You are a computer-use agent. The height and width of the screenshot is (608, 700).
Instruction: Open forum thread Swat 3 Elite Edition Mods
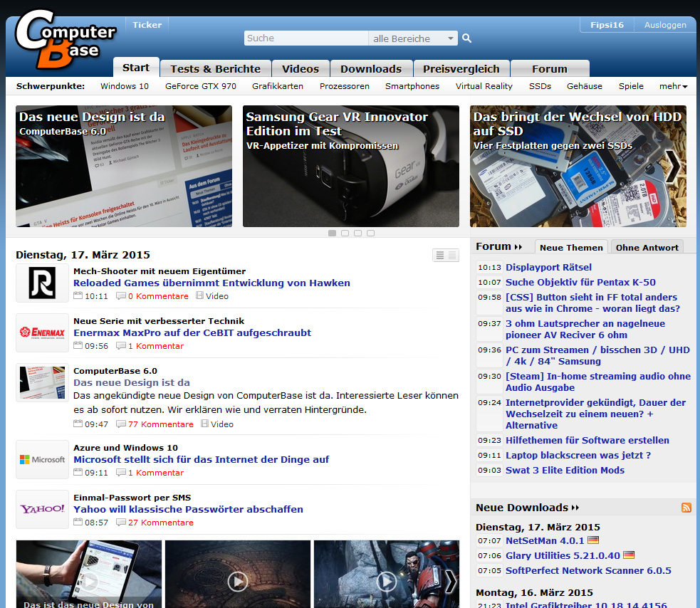pyautogui.click(x=565, y=471)
